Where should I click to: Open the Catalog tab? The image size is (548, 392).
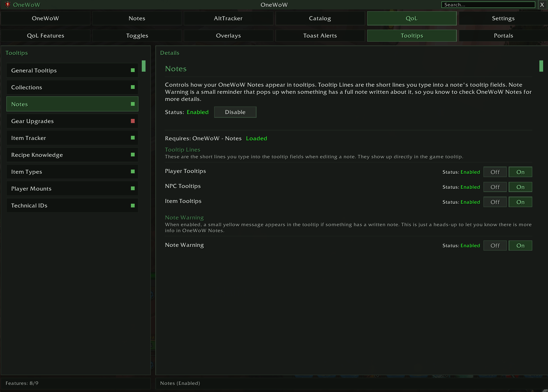[x=320, y=18]
